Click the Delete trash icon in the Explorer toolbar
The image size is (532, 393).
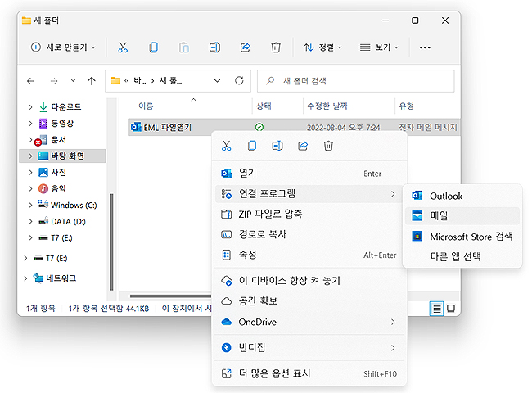276,47
